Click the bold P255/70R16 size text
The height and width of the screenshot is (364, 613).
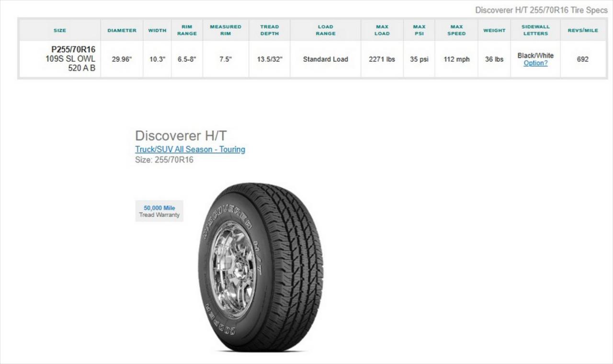pyautogui.click(x=73, y=50)
